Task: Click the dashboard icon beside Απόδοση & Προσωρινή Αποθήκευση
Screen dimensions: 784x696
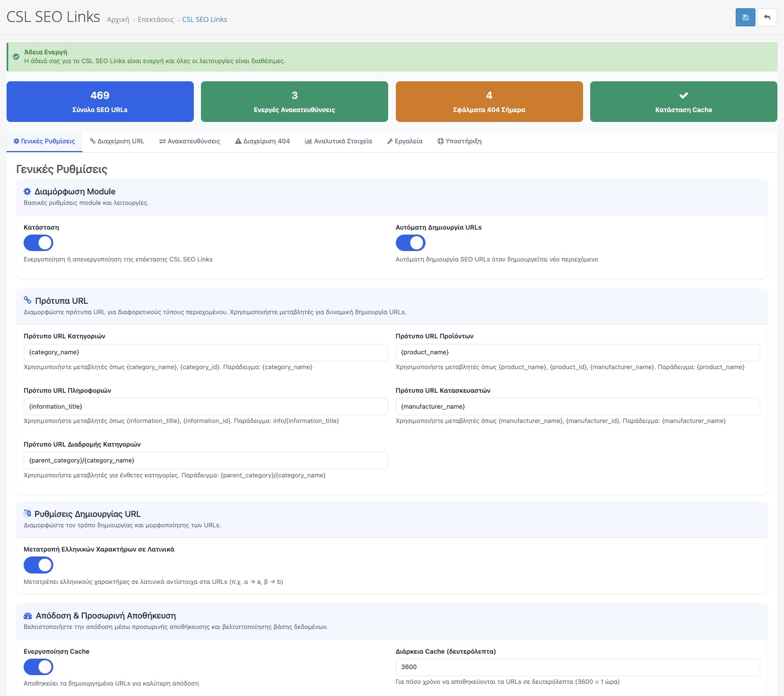Action: [28, 616]
